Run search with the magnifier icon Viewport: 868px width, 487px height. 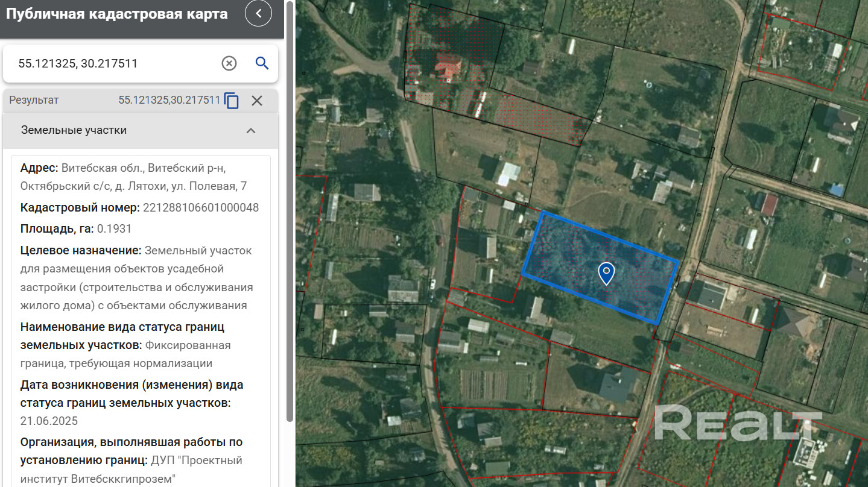(262, 63)
